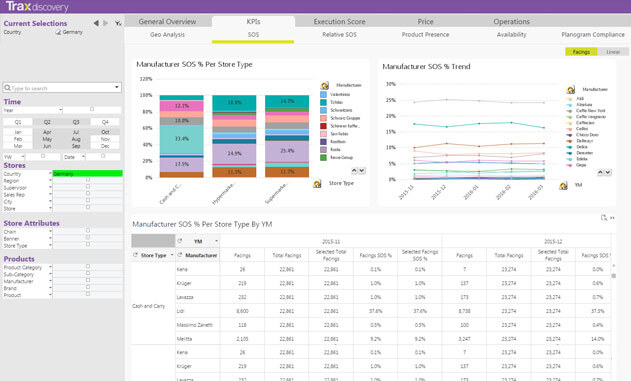Click the forward arrow in Current Selections

click(x=106, y=23)
